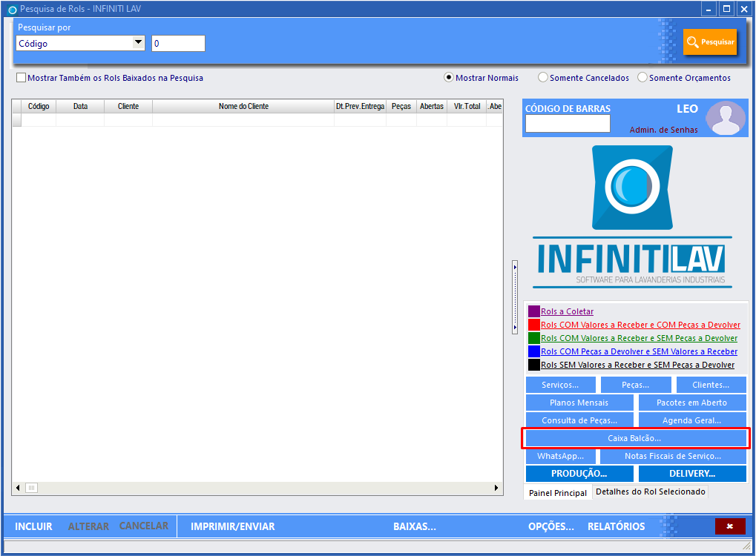Click the Código de Barras input field

point(568,124)
